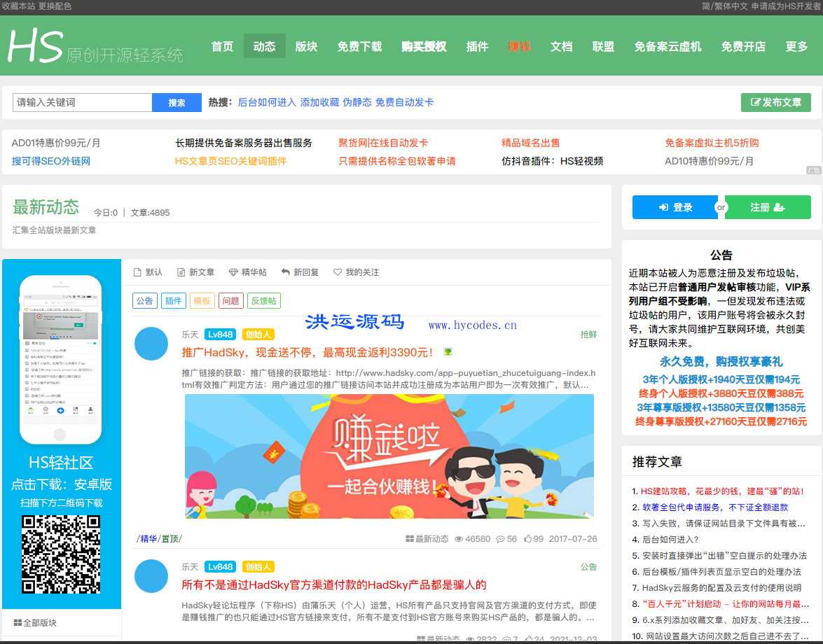Filter by the orange 模板 tag
This screenshot has height=644, width=823.
pos(202,300)
